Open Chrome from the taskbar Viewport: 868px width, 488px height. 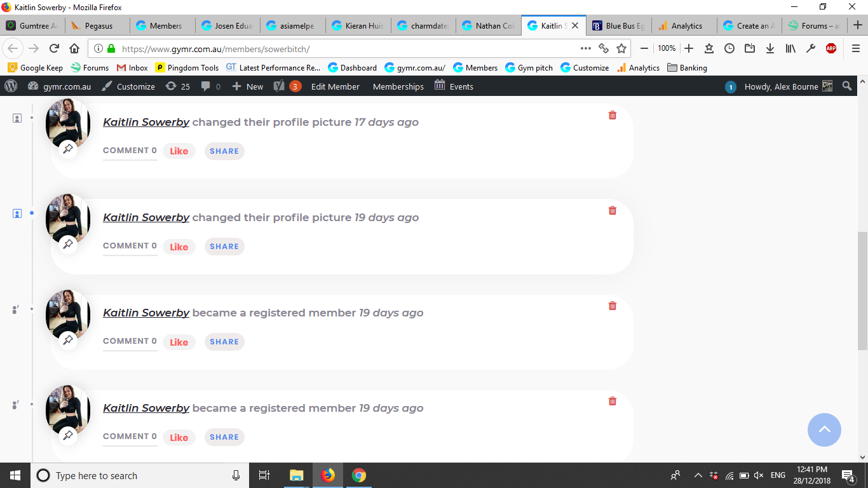pyautogui.click(x=359, y=475)
